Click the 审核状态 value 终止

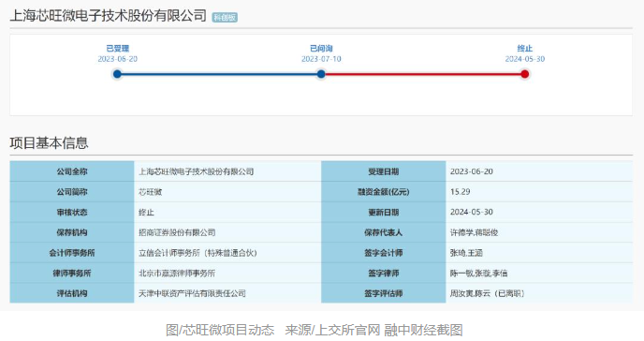146,213
